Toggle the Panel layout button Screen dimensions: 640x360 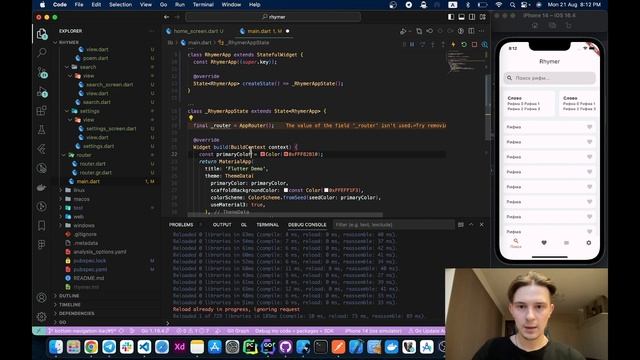[461, 17]
